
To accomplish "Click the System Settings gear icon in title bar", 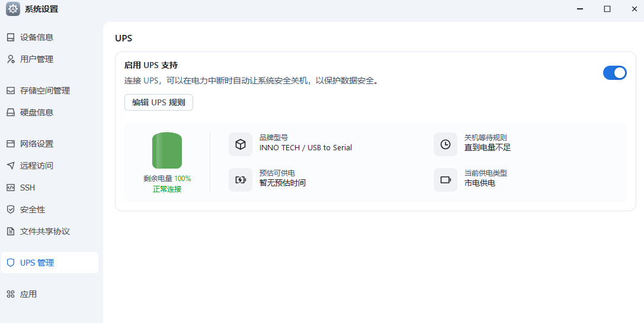I will (12, 9).
